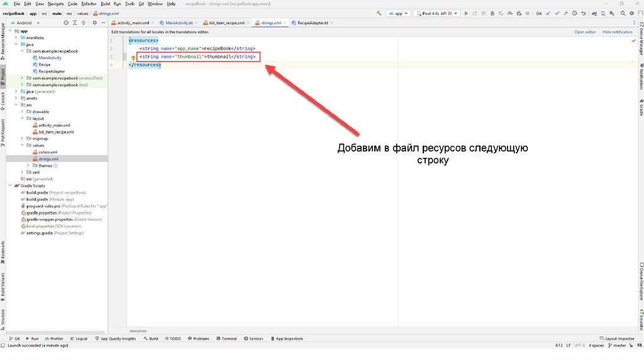Screen dimensions: 644x361
Task: Click the master Git branch in status bar
Action: click(619, 345)
